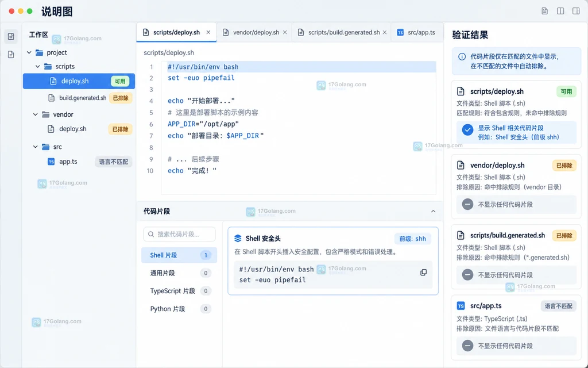
Task: Click 可用 badge on deploy.sh tree row
Action: click(120, 82)
